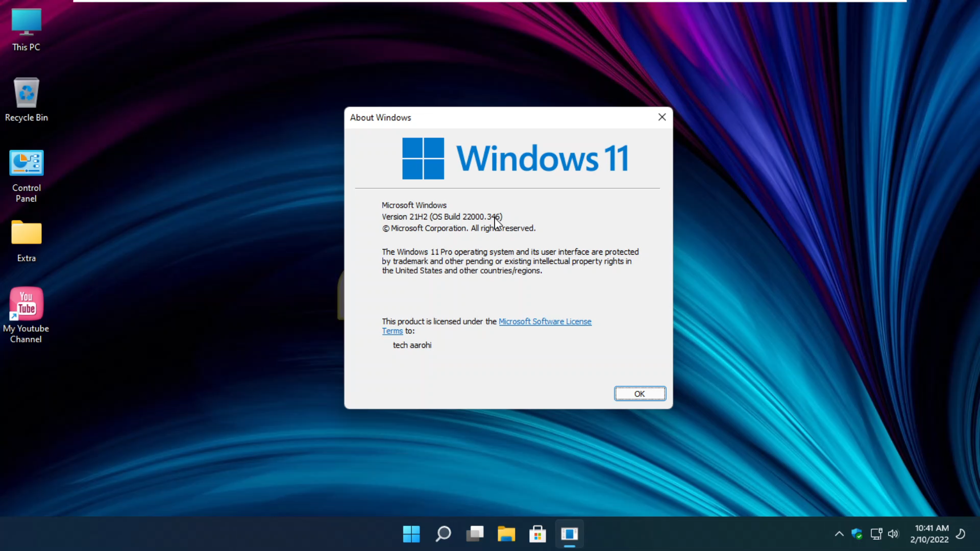Open network status tray icon
This screenshot has width=980, height=551.
point(876,534)
